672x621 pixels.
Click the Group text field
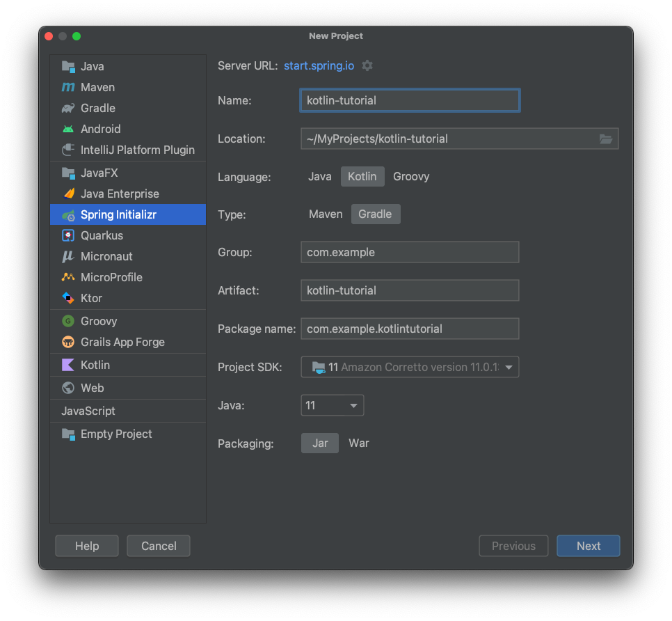pos(410,252)
